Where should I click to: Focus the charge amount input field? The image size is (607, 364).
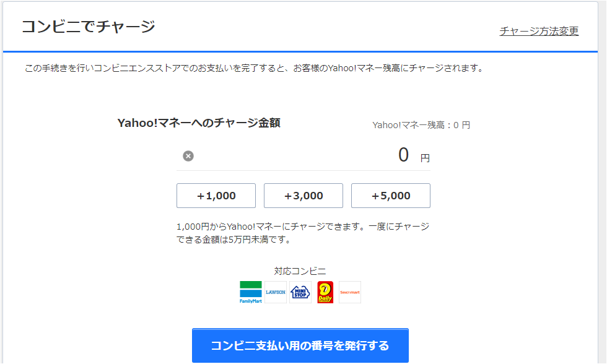[303, 155]
